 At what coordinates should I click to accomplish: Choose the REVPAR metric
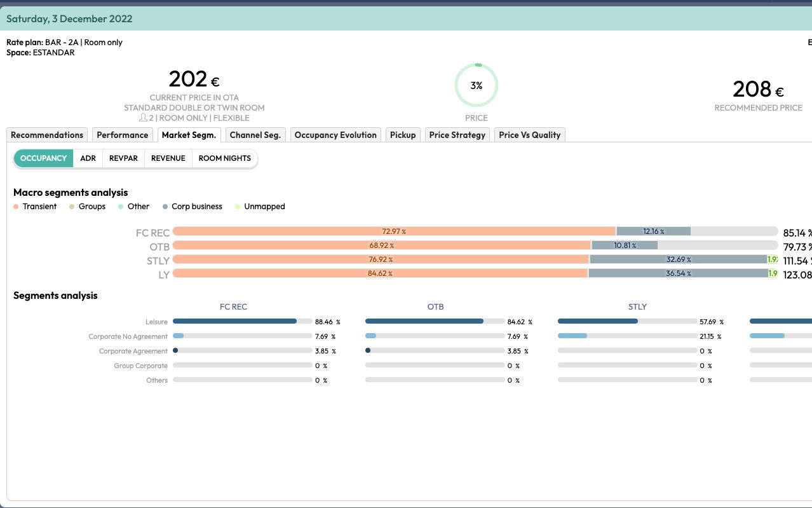[123, 158]
